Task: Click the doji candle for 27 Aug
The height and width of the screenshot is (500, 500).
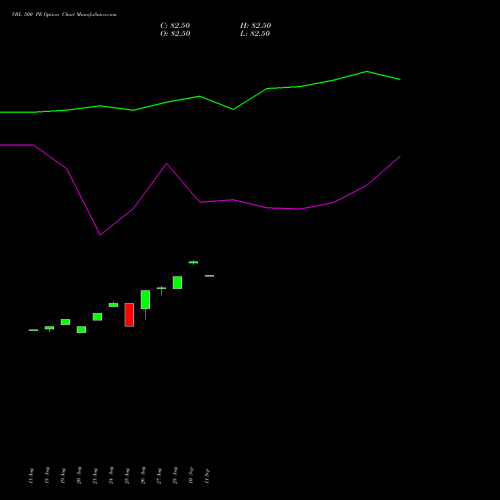Action: point(161,289)
